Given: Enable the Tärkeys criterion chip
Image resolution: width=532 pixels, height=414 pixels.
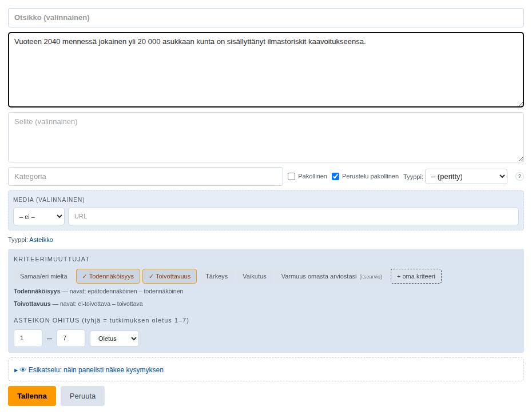Looking at the screenshot, I should [216, 276].
